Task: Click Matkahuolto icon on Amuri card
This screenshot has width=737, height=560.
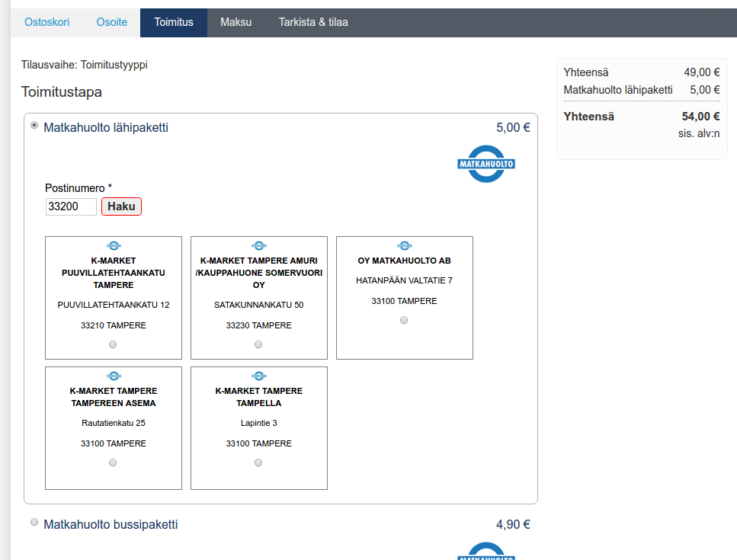Action: pos(259,245)
